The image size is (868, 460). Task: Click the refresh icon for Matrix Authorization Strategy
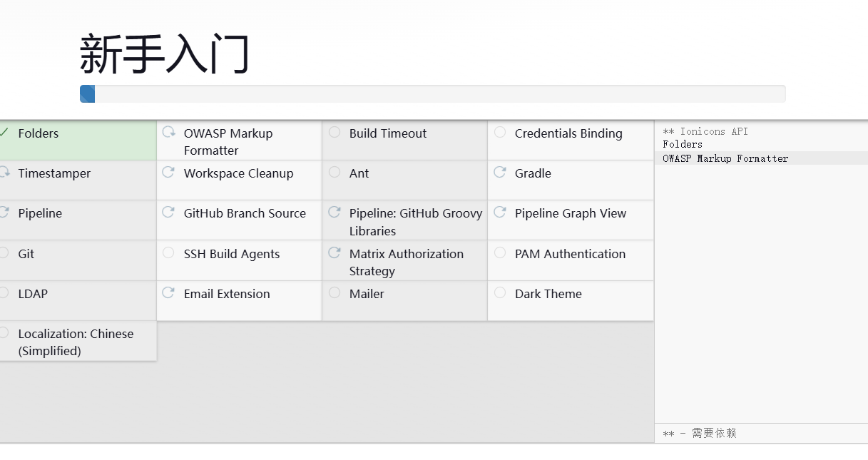pyautogui.click(x=335, y=252)
